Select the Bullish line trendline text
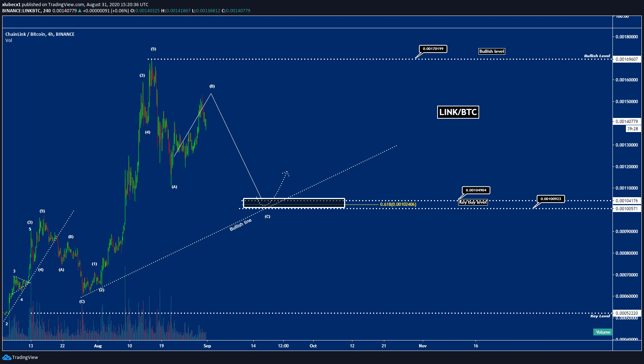The height and width of the screenshot is (364, 644). [241, 225]
